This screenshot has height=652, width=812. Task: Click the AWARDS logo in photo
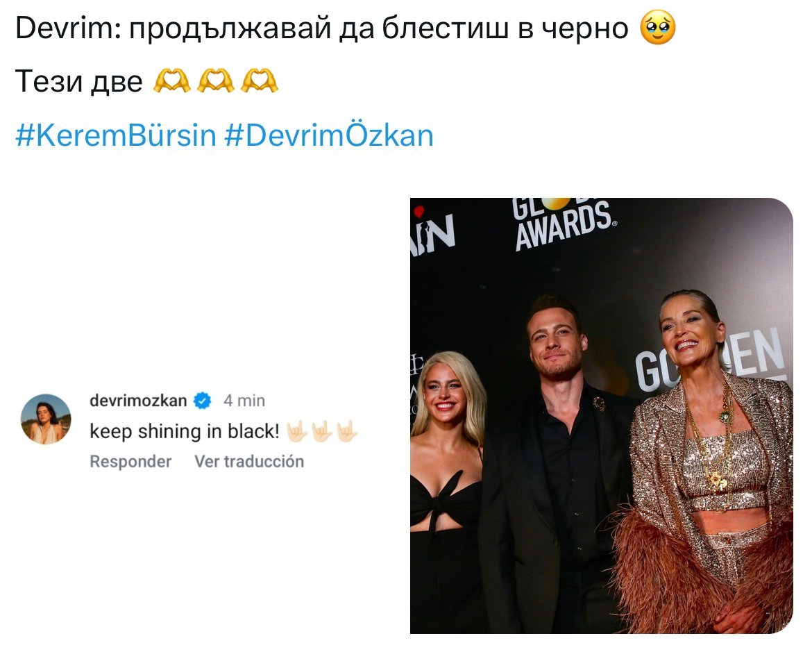564,225
